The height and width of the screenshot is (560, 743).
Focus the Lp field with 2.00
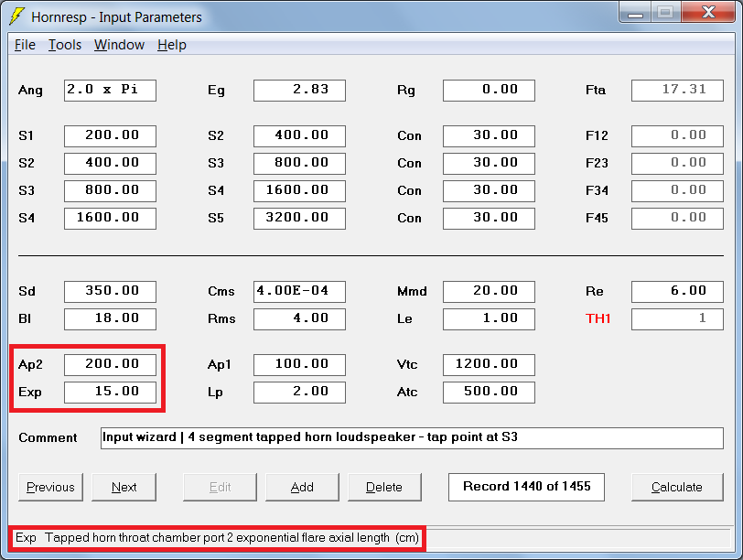(x=299, y=393)
